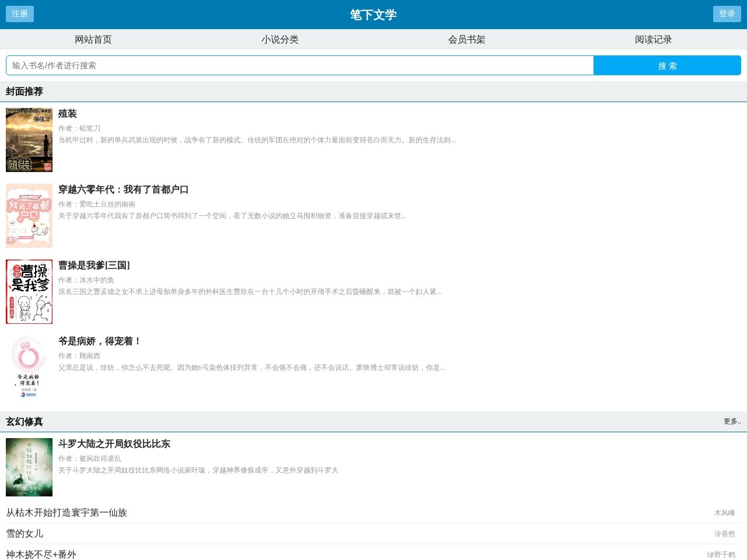Screen dimensions: 747x560
Task: Click the cover of 我有了首都户口
Action: pos(29,215)
